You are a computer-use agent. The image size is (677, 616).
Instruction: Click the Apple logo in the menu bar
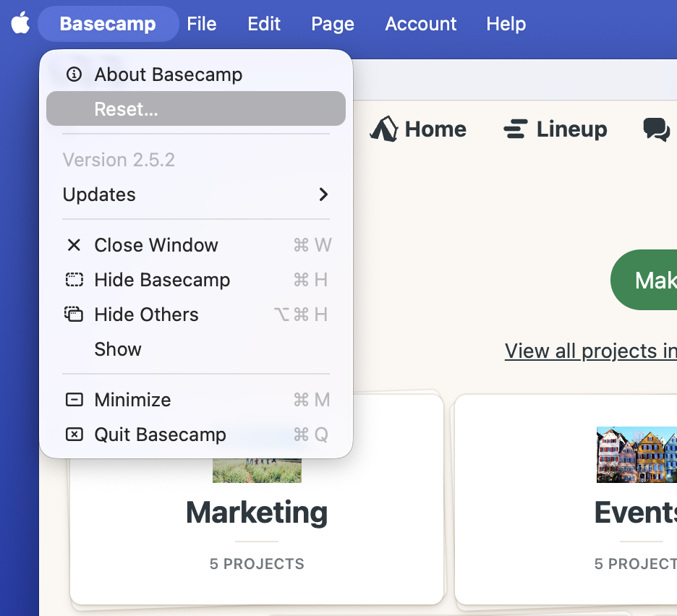tap(20, 23)
